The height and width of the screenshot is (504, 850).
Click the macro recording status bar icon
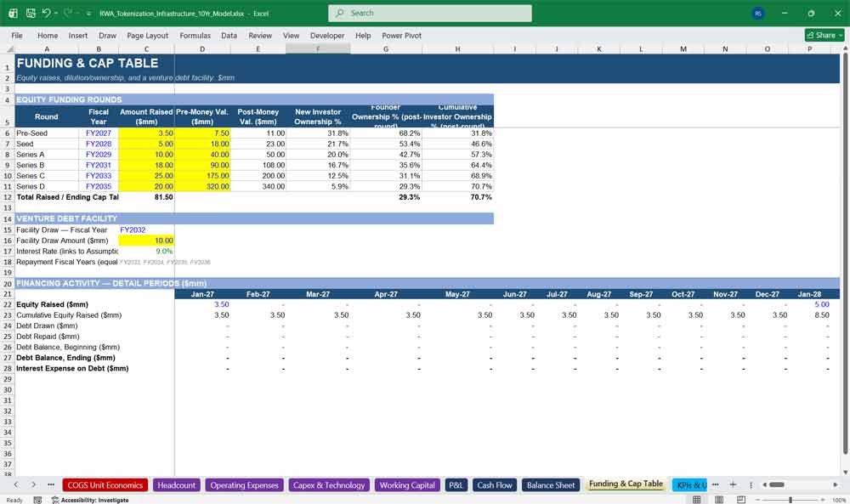(x=37, y=500)
